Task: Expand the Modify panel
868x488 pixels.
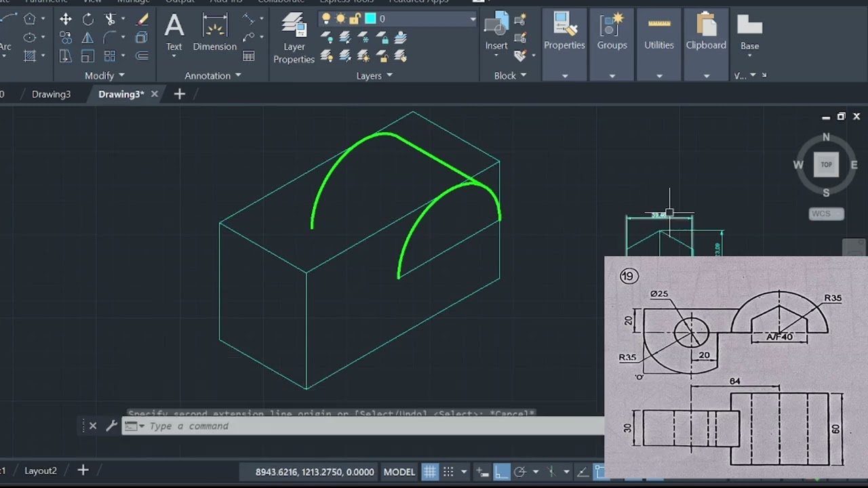Action: [104, 75]
